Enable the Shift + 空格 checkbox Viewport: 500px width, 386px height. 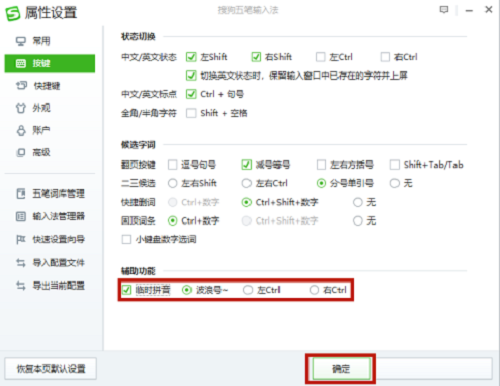click(191, 113)
